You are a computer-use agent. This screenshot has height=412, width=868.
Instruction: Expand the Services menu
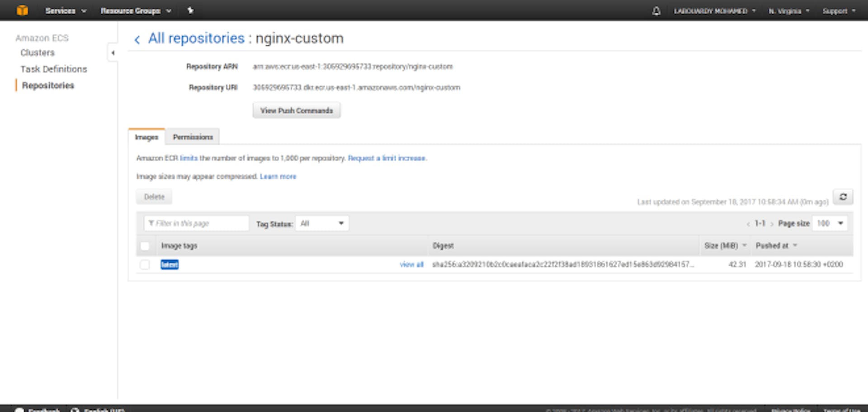65,11
